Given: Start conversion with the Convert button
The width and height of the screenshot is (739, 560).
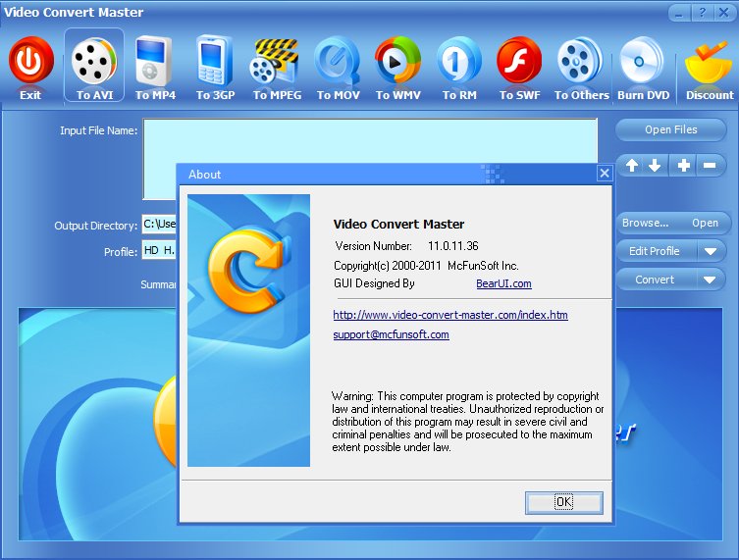Looking at the screenshot, I should [x=655, y=280].
